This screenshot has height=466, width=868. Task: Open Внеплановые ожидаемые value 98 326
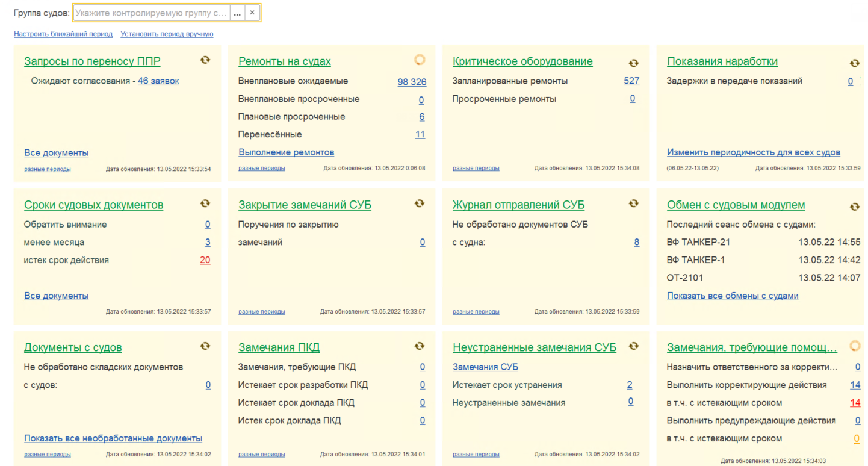[x=412, y=82]
